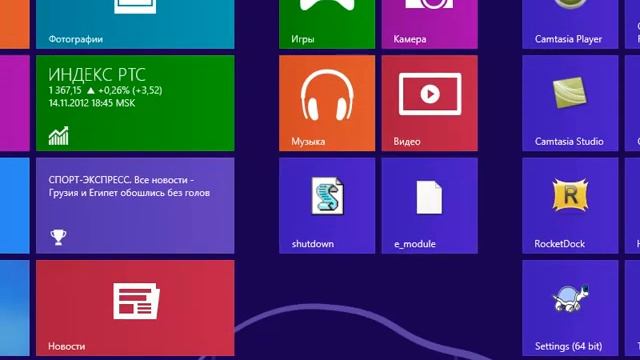Click the 'Грузия и Египет обошлись без голов' headline
Image resolution: width=640 pixels, height=360 pixels.
[129, 193]
